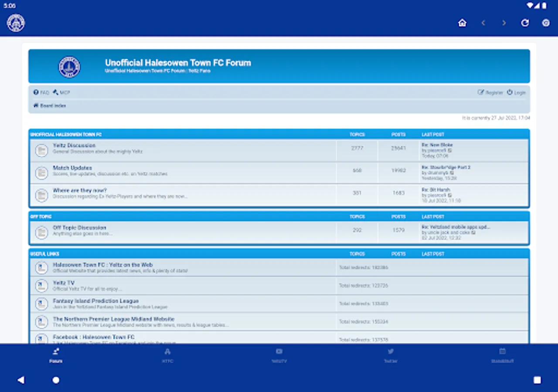View latest post icon in Off Topic Discussion row
This screenshot has height=392, width=558.
[473, 233]
